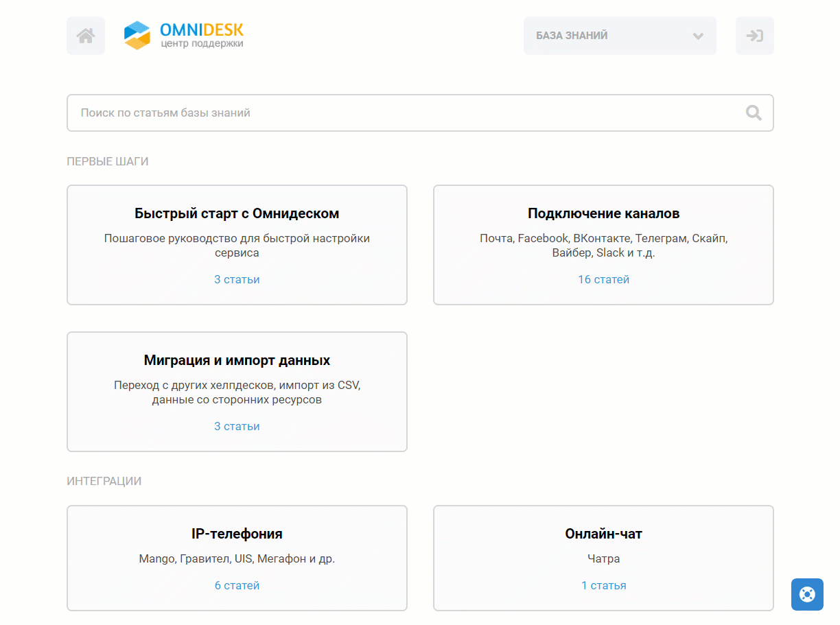
Task: Click the Первые шаги category heading
Action: coord(108,162)
